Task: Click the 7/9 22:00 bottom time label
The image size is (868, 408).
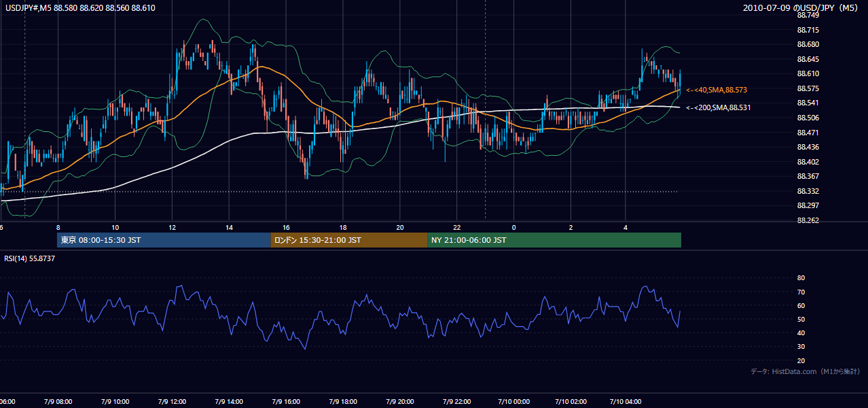Action: pos(456,402)
